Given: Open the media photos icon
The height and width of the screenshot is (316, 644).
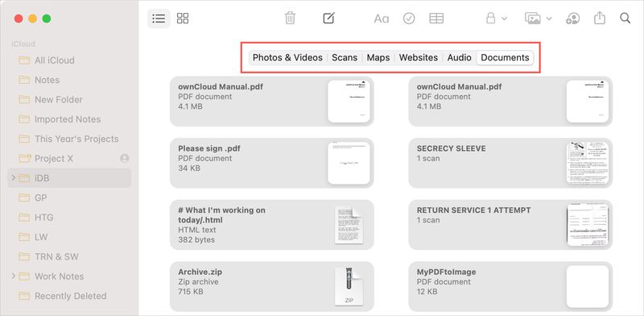Looking at the screenshot, I should coord(533,19).
